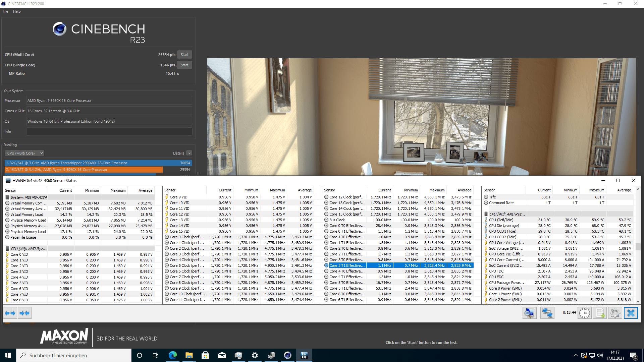This screenshot has height=362, width=644.
Task: Click HWiNFO vertical scrollbar thumb
Action: (x=638, y=246)
